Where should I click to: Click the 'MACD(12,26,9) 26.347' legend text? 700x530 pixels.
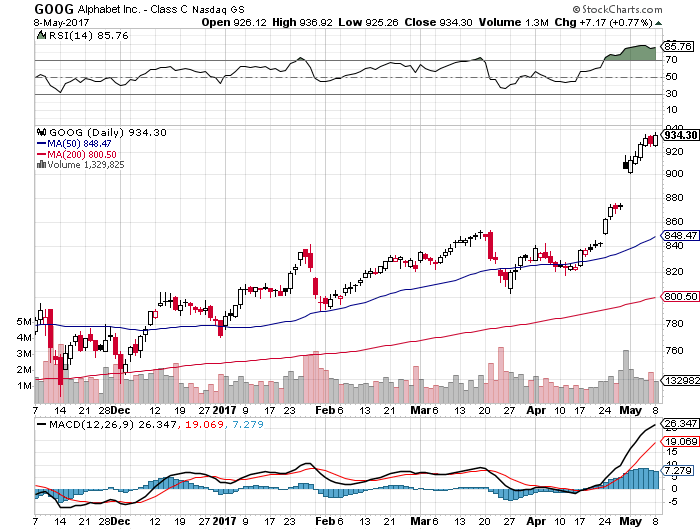[112, 424]
